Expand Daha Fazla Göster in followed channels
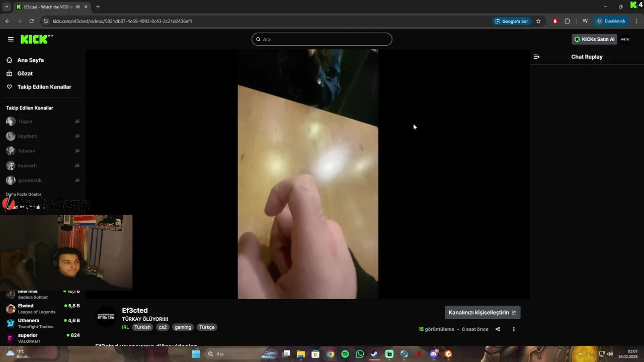 coord(24,194)
